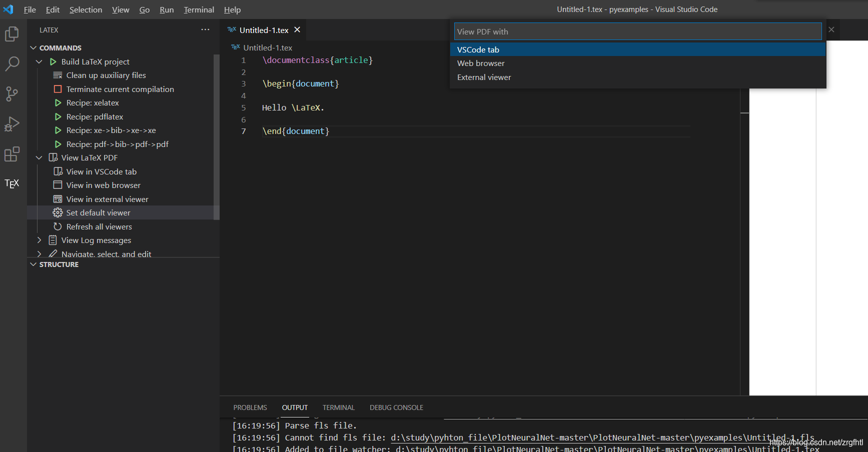This screenshot has width=868, height=452.
Task: Collapse the View LaTeX PDF tree node
Action: click(x=39, y=157)
